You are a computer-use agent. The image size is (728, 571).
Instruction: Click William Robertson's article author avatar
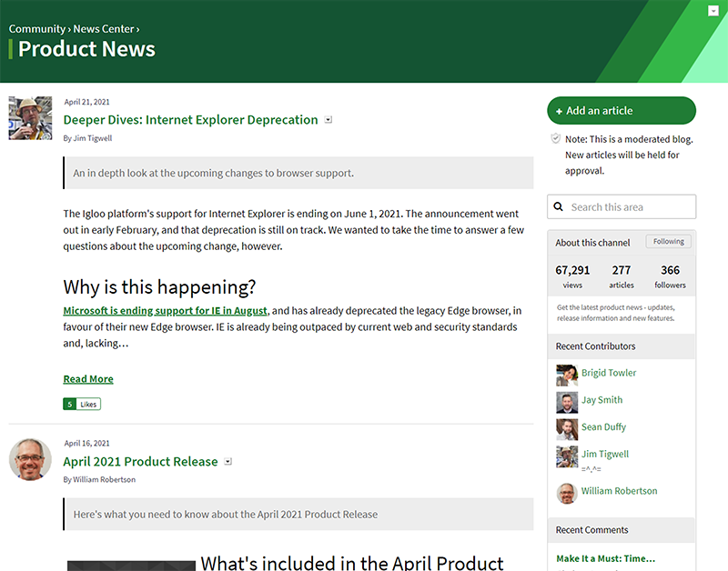click(30, 459)
